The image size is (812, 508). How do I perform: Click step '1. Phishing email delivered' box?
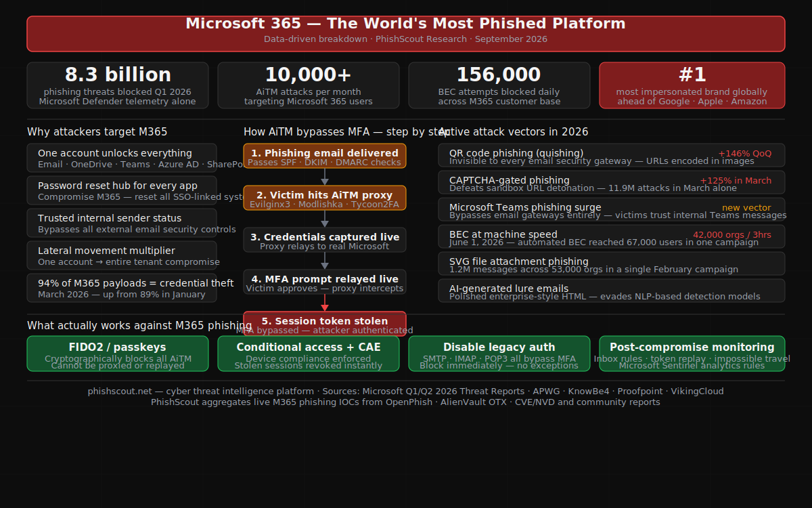[x=325, y=156]
